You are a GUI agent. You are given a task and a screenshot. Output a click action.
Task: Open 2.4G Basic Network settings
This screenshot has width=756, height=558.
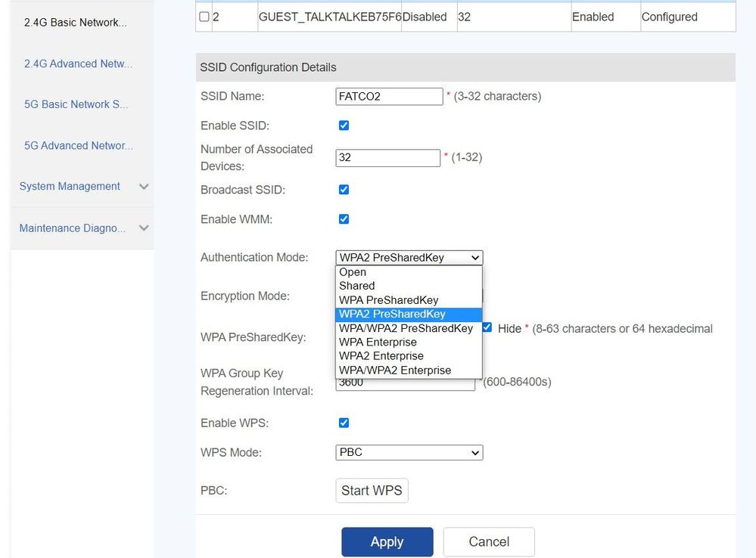coord(76,22)
